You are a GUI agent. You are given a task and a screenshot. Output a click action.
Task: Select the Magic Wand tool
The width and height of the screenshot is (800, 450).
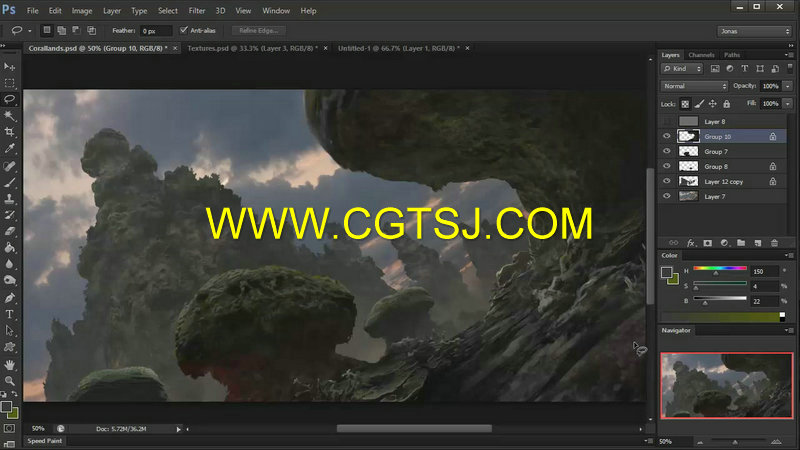[x=9, y=116]
